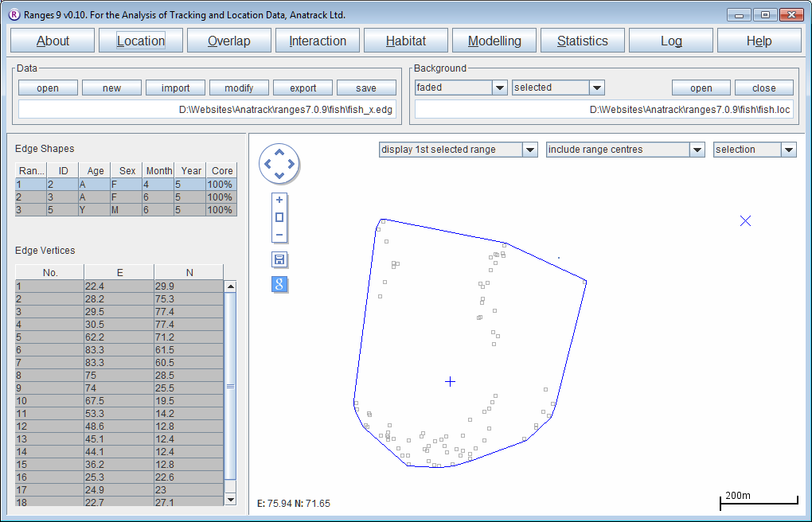Click the Data import button
Screen dimensions: 812x522
coord(175,88)
